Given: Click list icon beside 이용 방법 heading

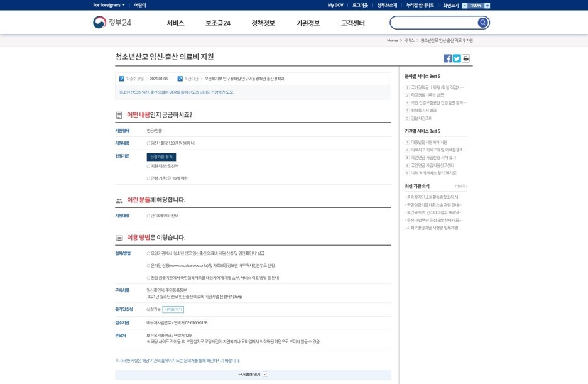Looking at the screenshot, I should 119,238.
